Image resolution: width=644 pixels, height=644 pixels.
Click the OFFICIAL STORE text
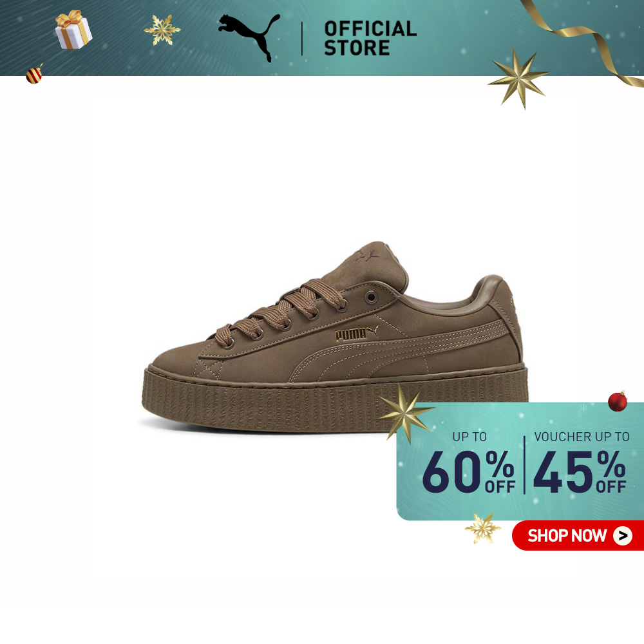pyautogui.click(x=370, y=38)
